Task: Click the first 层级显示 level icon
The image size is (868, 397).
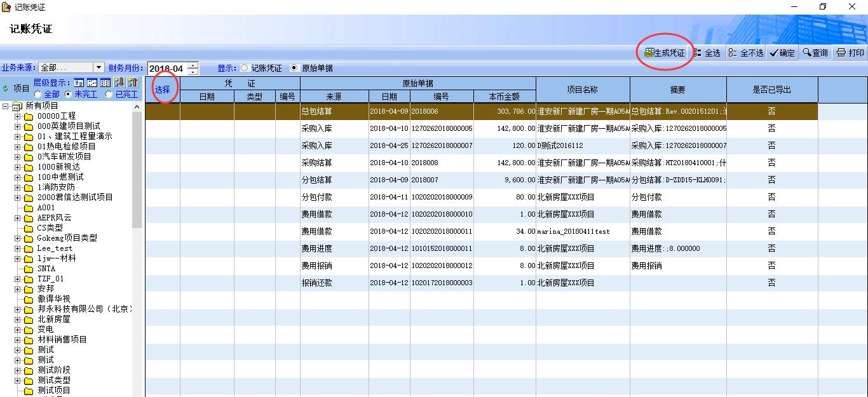Action: point(79,83)
